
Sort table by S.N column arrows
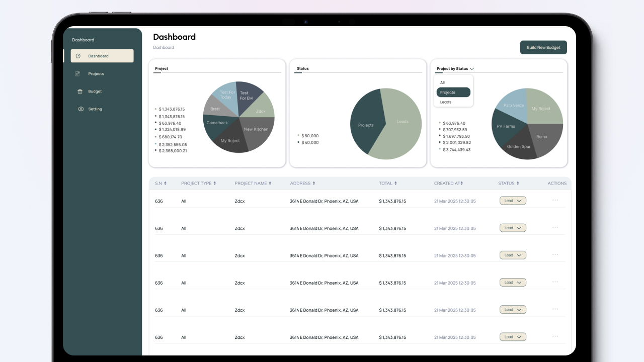pyautogui.click(x=165, y=184)
